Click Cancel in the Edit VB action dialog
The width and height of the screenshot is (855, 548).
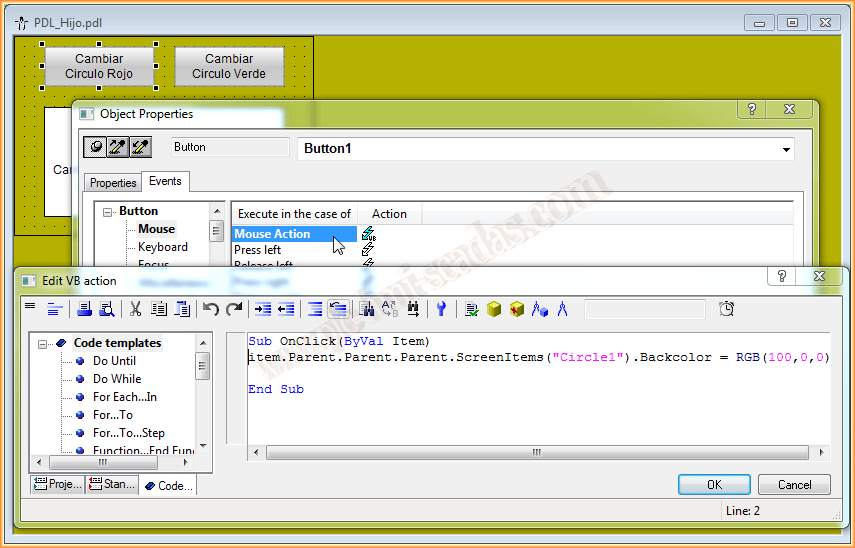[x=794, y=485]
